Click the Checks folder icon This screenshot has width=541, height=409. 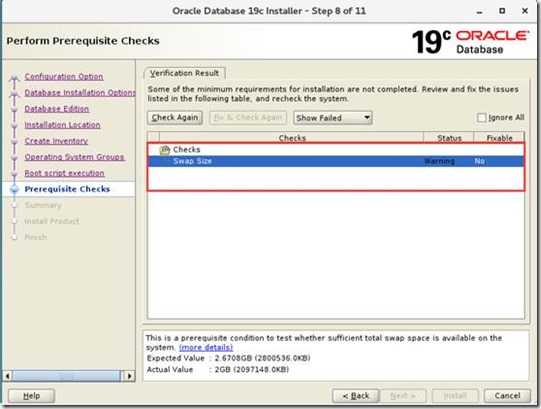[165, 150]
